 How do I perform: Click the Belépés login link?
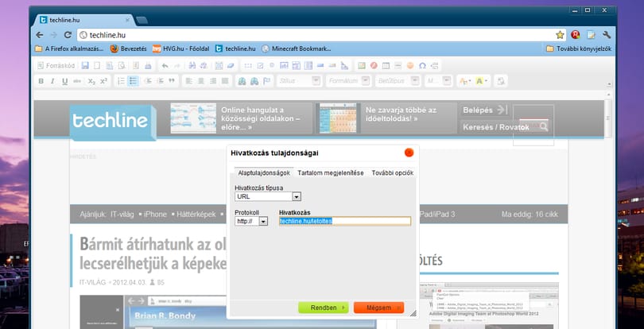485,110
